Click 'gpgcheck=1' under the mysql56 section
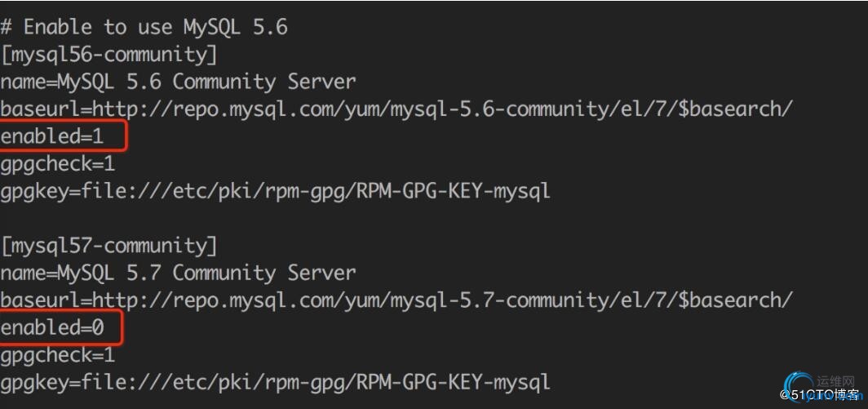 pos(58,164)
